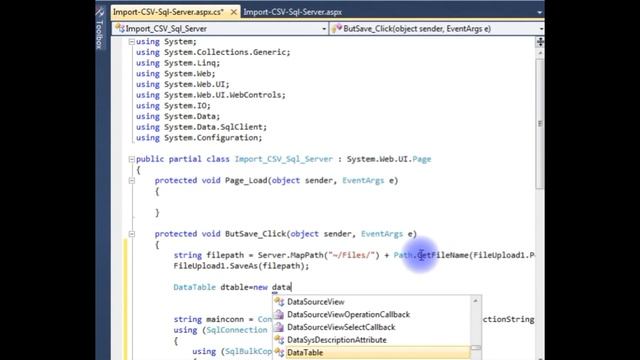Click 'using System.Linq;' line

(x=178, y=63)
